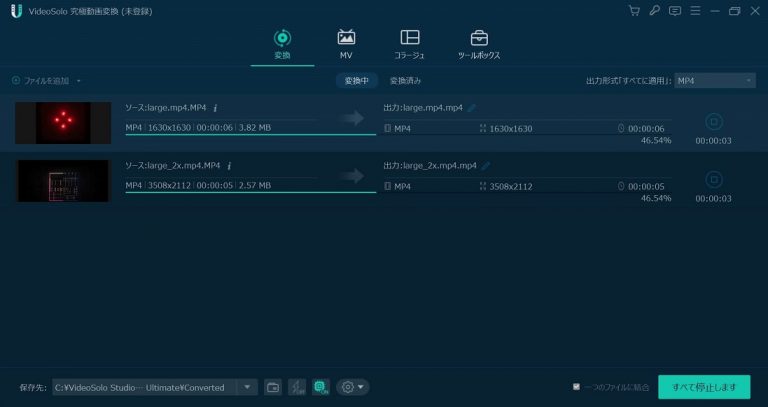Click the large.mp4 red dots video thumbnail
The image size is (768, 407).
pos(63,123)
